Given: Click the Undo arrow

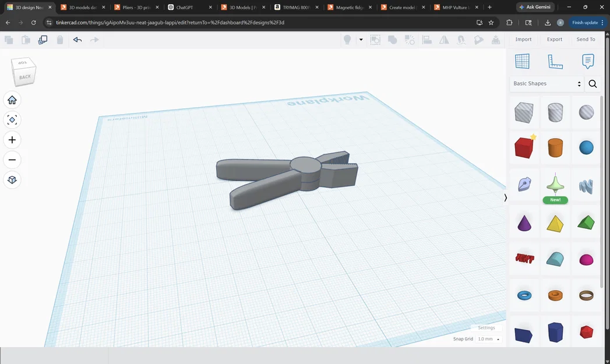Looking at the screenshot, I should pyautogui.click(x=77, y=40).
